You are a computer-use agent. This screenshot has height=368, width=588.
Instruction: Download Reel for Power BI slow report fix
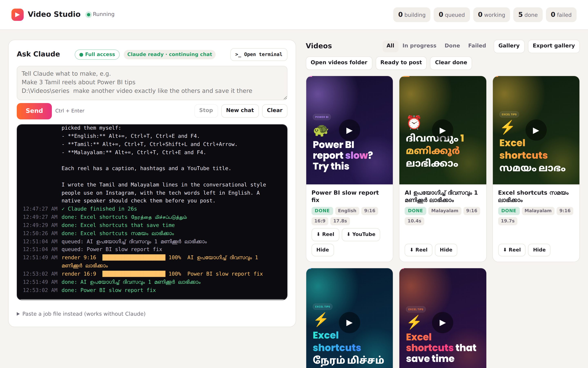[x=325, y=234]
